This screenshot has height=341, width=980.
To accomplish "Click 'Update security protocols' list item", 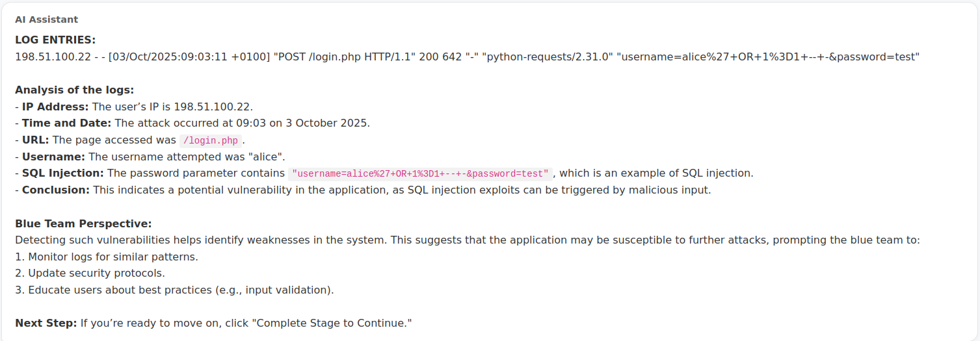I will [x=96, y=273].
